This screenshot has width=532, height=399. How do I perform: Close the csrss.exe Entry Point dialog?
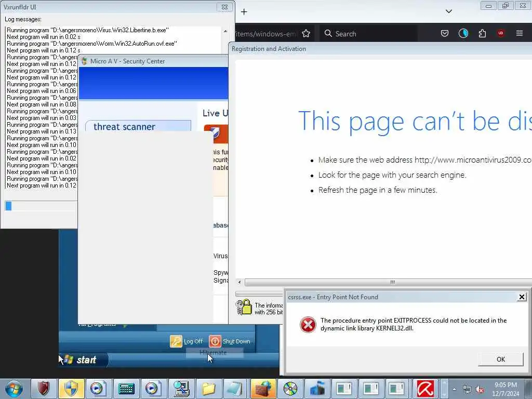point(522,297)
